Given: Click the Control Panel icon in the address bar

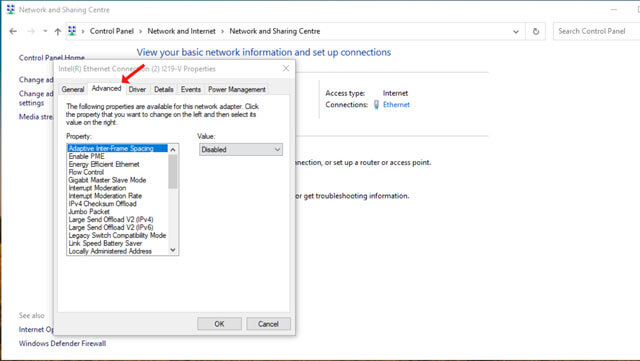Looking at the screenshot, I should tap(72, 31).
